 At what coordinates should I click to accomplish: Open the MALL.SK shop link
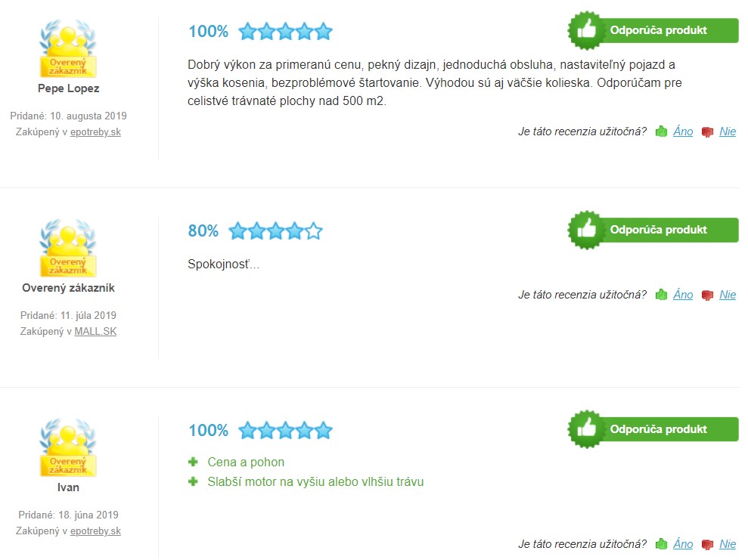tap(95, 331)
